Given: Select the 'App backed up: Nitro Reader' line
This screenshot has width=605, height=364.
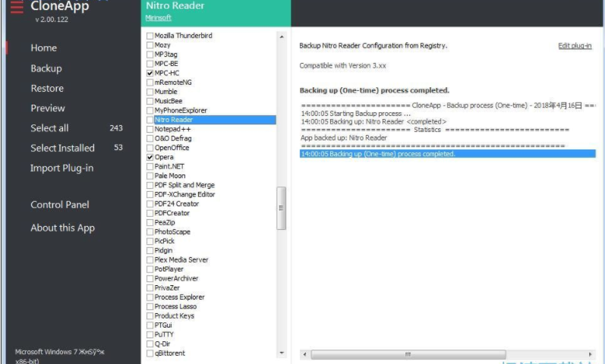Looking at the screenshot, I should click(x=344, y=138).
